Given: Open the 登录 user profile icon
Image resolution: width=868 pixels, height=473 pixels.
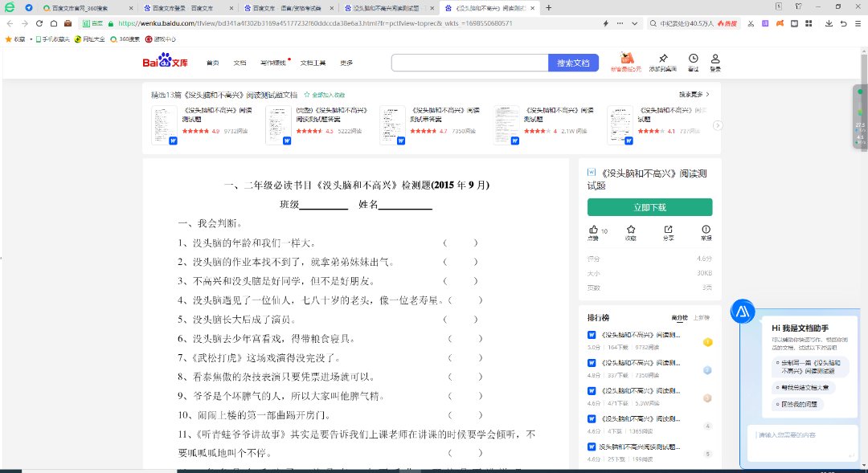Looking at the screenshot, I should point(714,59).
